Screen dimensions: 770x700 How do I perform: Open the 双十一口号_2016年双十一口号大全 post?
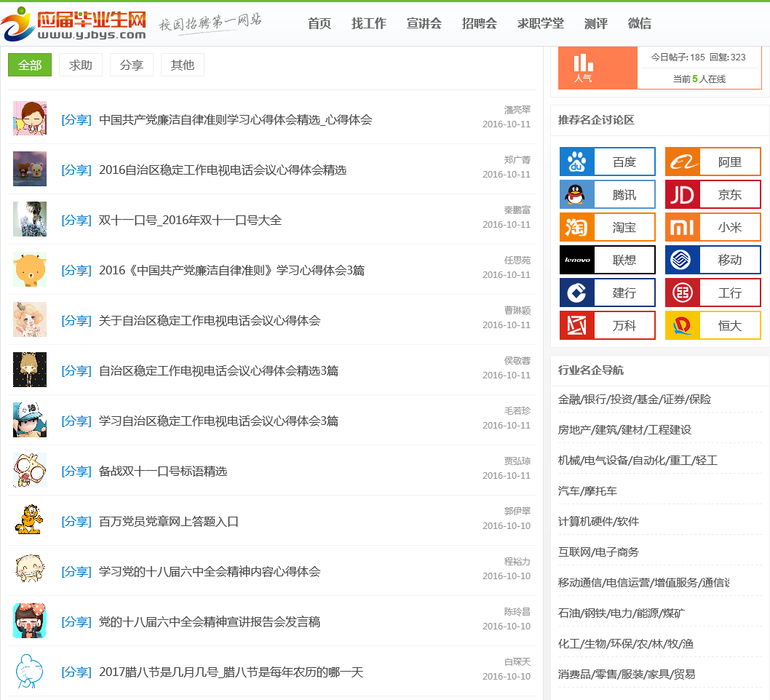pos(190,220)
